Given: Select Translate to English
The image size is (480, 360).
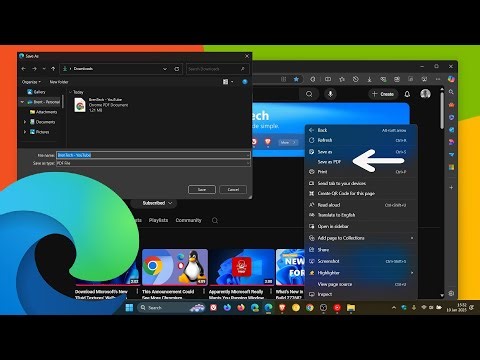Looking at the screenshot, I should coord(362,215).
